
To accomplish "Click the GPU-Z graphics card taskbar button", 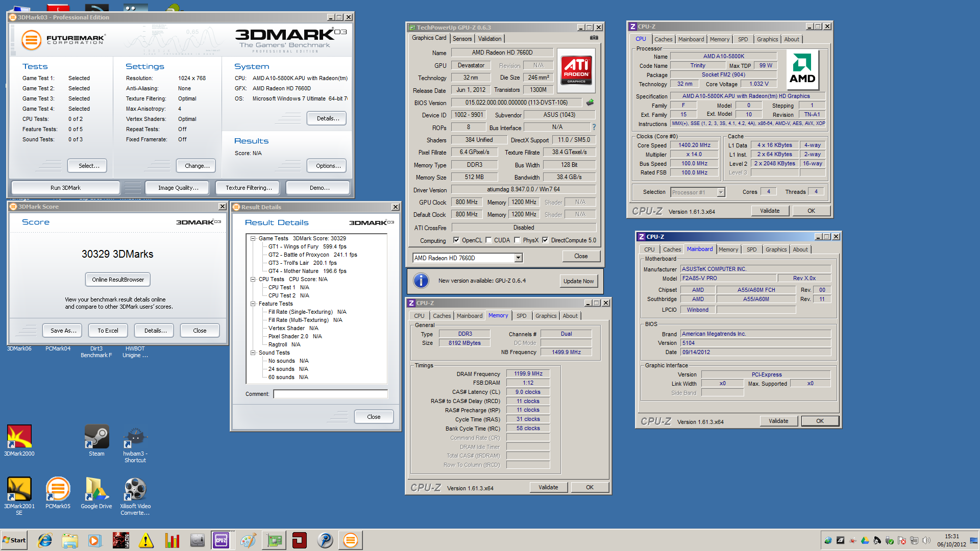I will click(x=274, y=540).
